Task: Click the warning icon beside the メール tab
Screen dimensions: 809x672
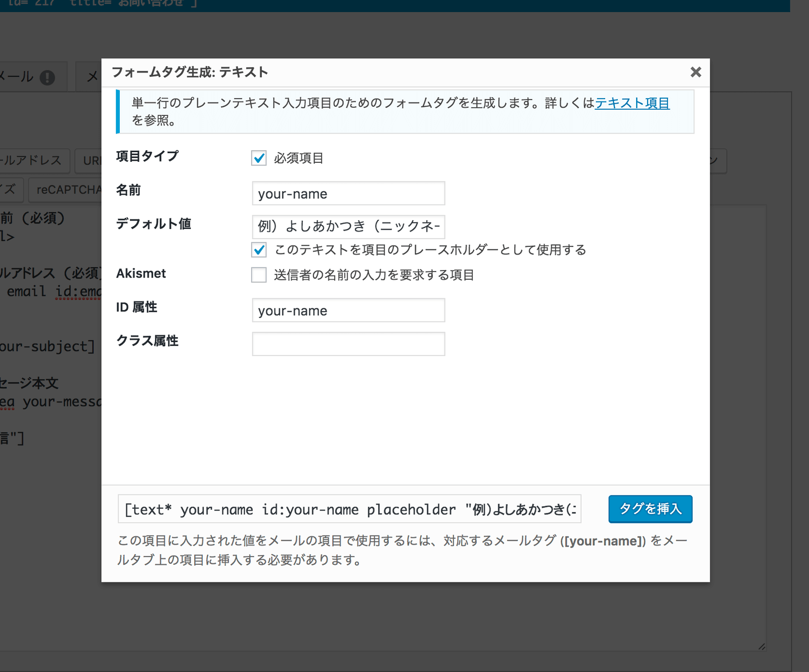Action: pos(48,76)
